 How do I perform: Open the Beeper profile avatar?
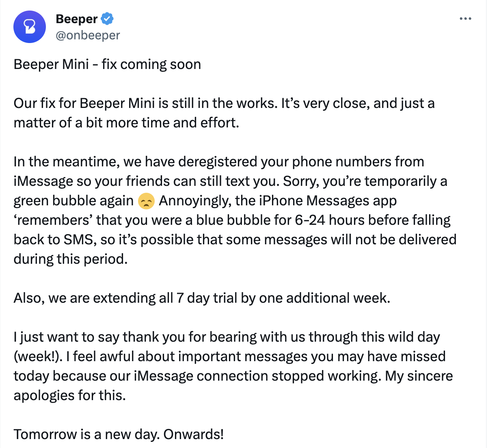click(x=30, y=27)
